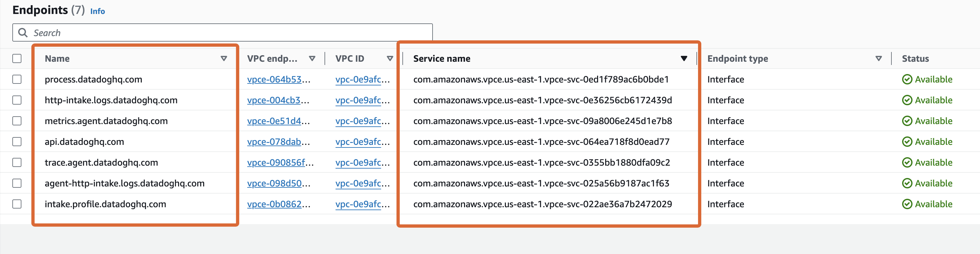
Task: Click the Status column header
Action: [915, 59]
